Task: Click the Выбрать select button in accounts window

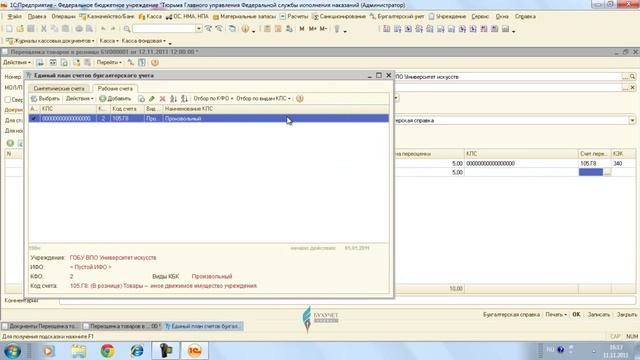Action: [x=45, y=99]
